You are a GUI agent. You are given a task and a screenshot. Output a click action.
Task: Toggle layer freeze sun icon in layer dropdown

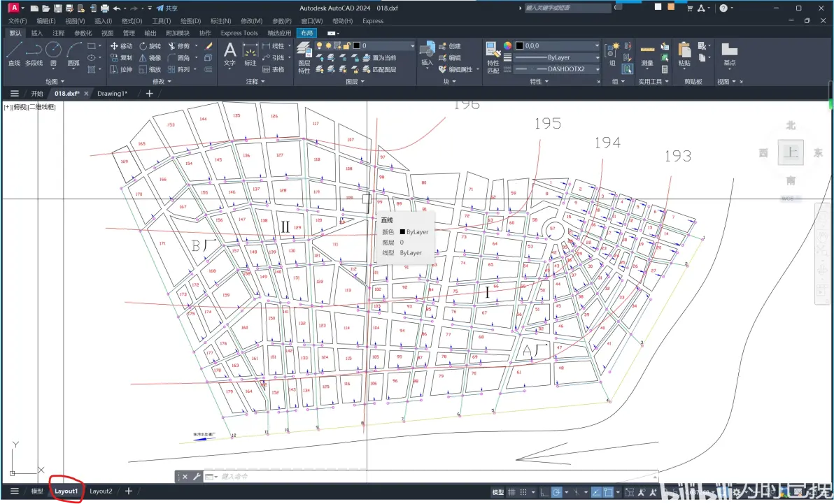[x=329, y=45]
